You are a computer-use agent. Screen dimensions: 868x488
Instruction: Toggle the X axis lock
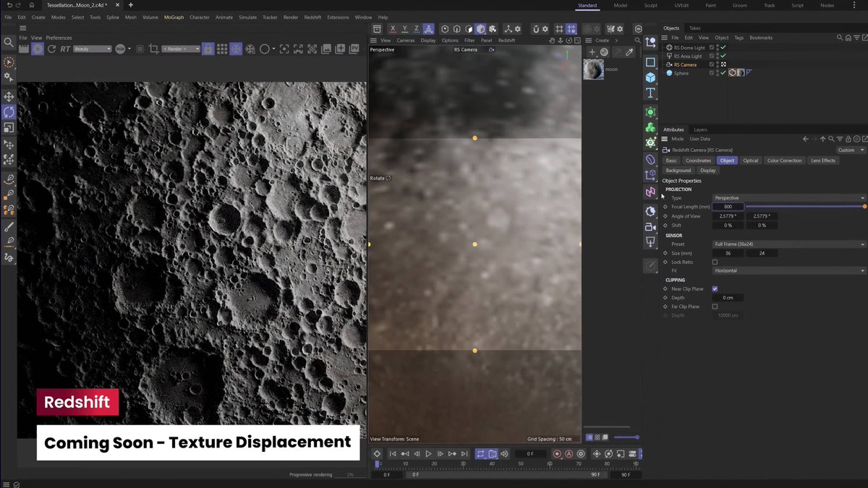click(x=393, y=29)
